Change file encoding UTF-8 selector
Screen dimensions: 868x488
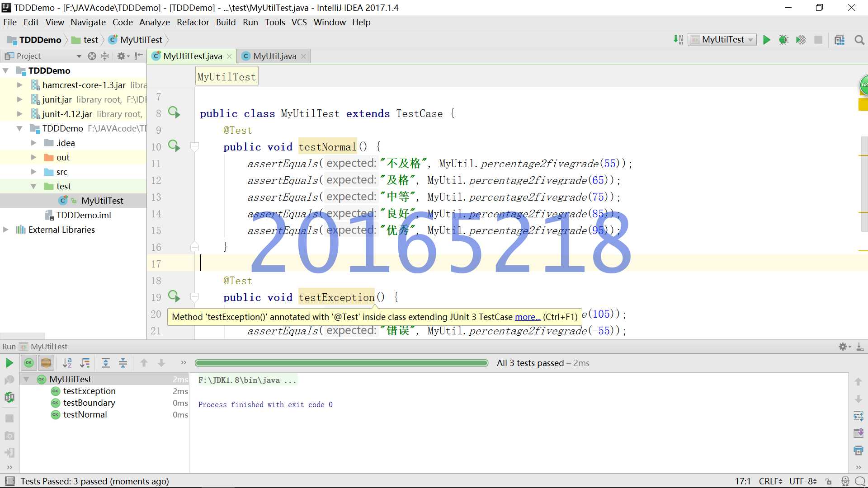[803, 481]
